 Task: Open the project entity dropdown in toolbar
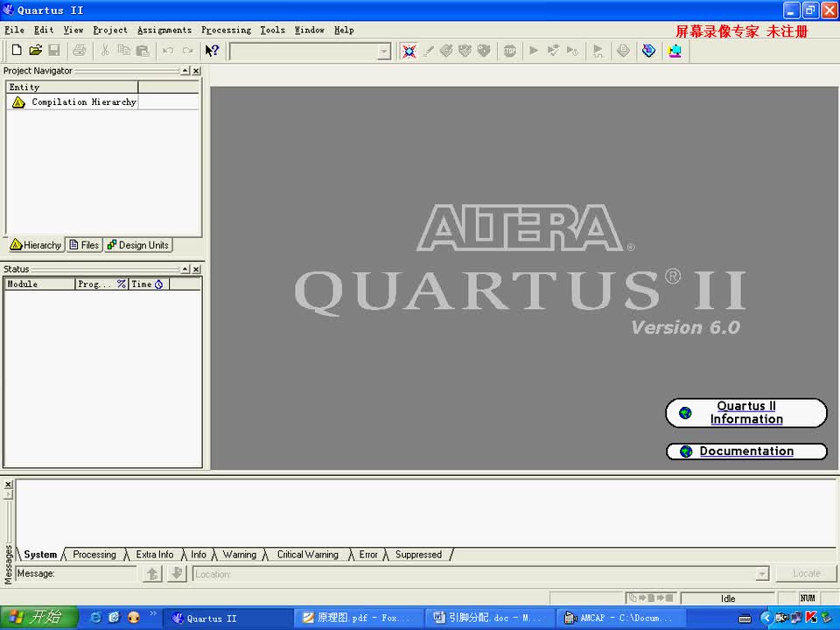(384, 52)
